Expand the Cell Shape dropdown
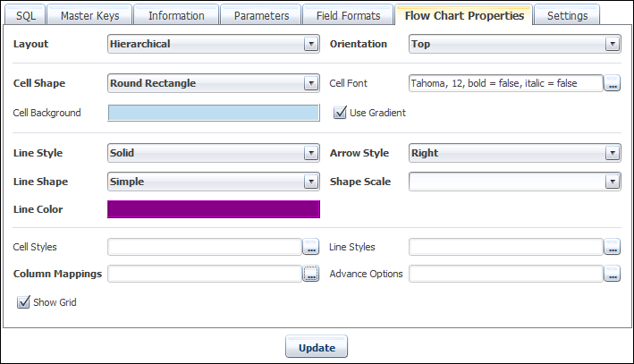This screenshot has height=364, width=634. (310, 84)
